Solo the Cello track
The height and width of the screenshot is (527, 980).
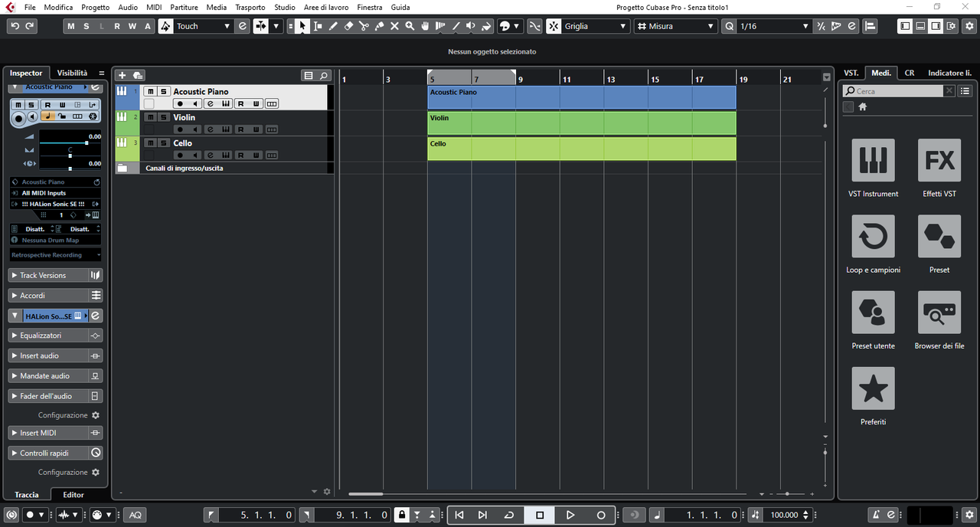[163, 143]
